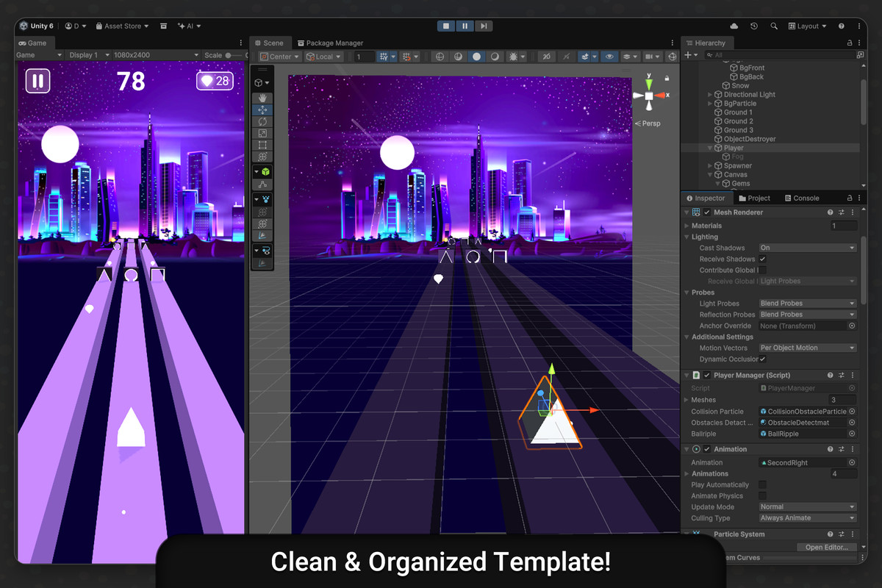Screen dimensions: 882x588
Task: Open the Scene camera settings icon
Action: tap(651, 57)
